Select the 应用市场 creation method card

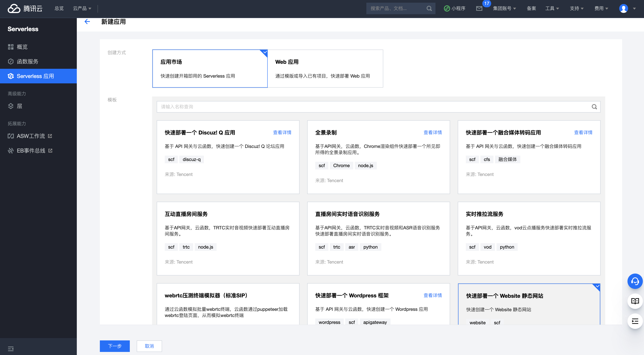point(210,69)
